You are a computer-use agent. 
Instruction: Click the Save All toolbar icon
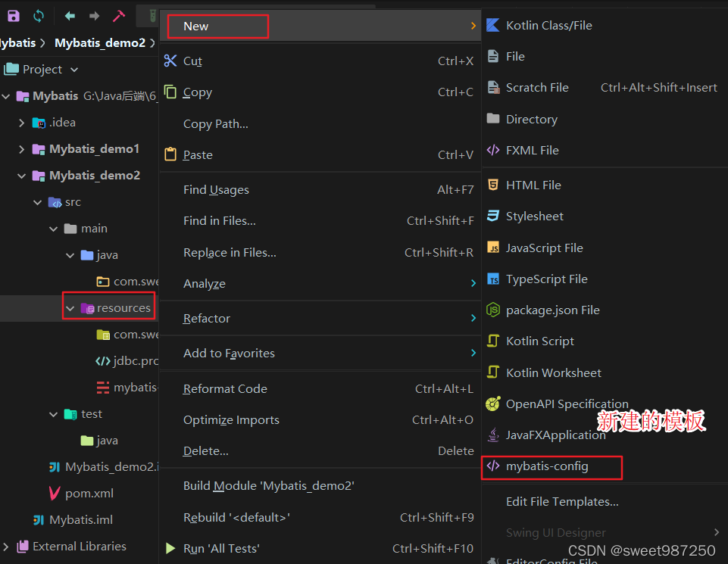pos(14,16)
